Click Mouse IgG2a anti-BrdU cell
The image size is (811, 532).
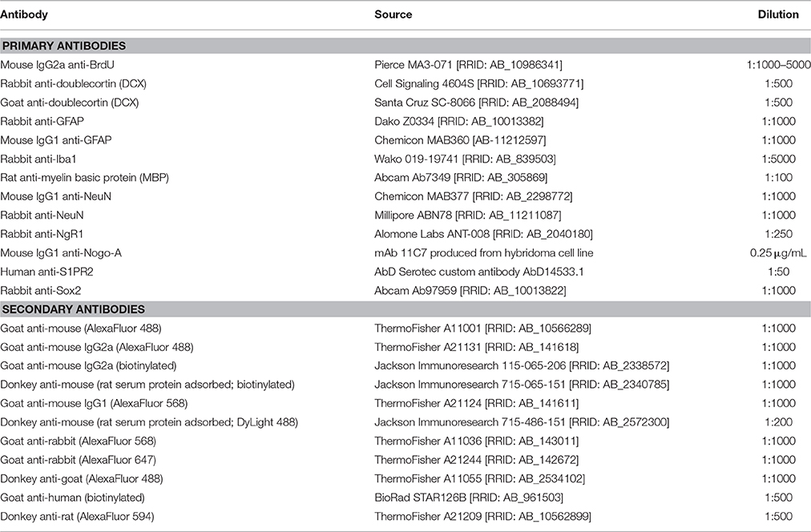coord(58,65)
